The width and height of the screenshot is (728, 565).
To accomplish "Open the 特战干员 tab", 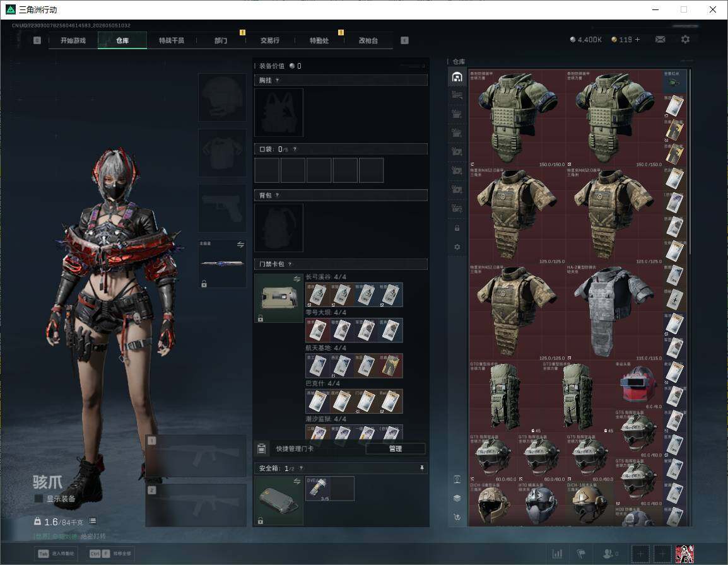I will [x=172, y=40].
